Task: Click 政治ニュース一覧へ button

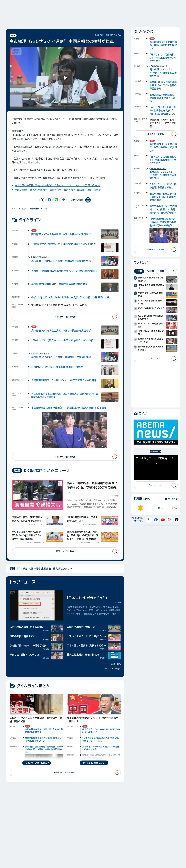Action: [x=65, y=551]
